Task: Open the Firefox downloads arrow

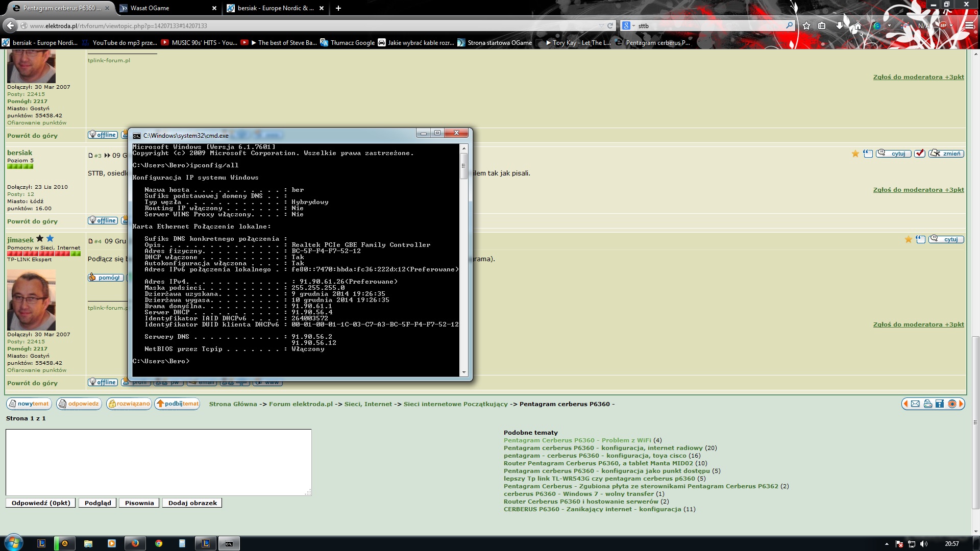Action: pos(840,26)
